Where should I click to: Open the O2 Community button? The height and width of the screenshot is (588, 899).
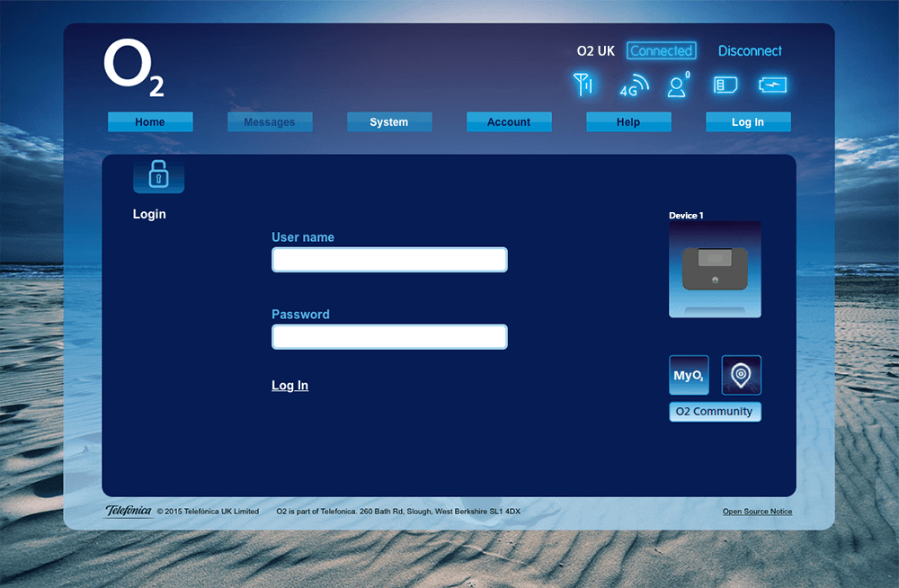click(715, 412)
